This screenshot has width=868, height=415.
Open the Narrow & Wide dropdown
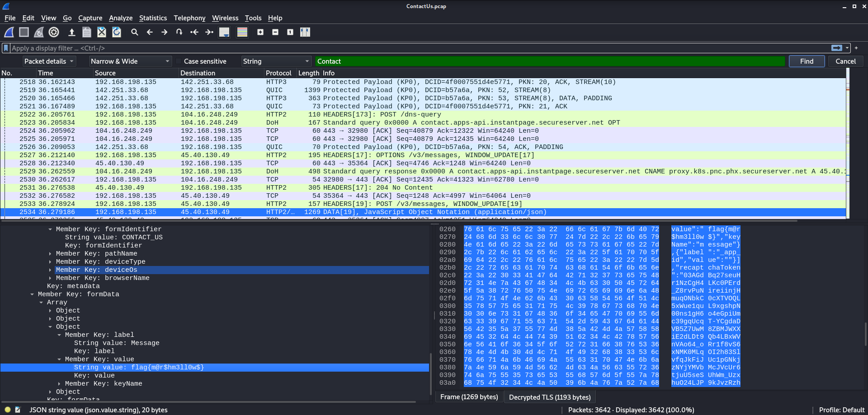pos(130,61)
